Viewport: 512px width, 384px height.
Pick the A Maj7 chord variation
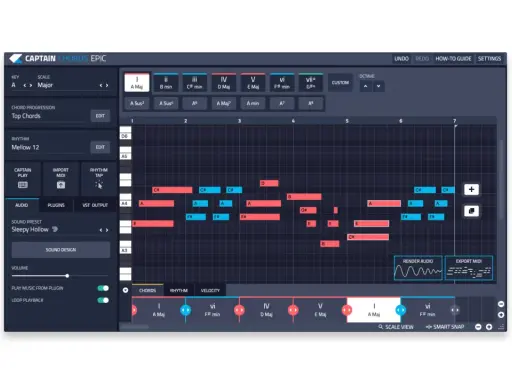[224, 103]
